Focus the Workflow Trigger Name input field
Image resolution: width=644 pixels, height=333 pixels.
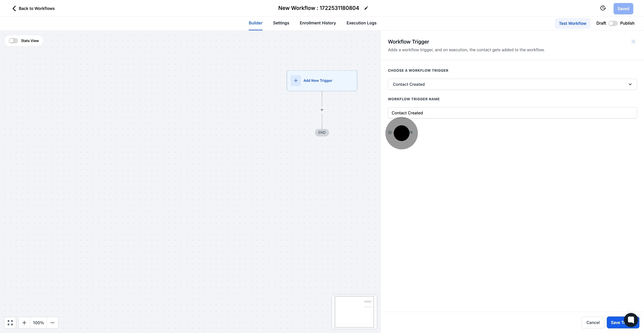tap(512, 113)
